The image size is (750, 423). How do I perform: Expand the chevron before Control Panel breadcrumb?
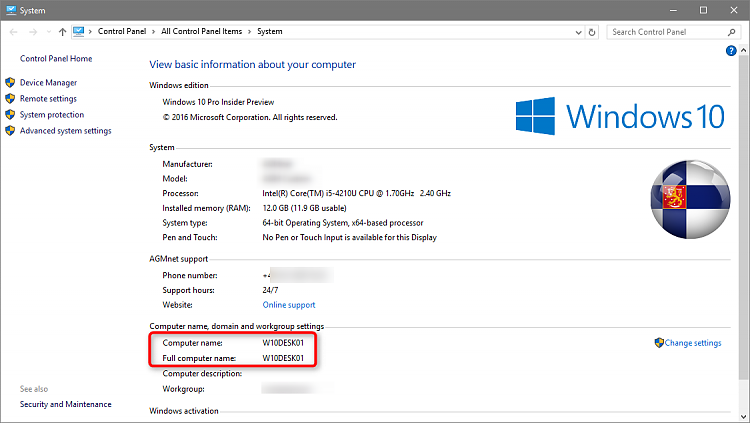point(90,32)
